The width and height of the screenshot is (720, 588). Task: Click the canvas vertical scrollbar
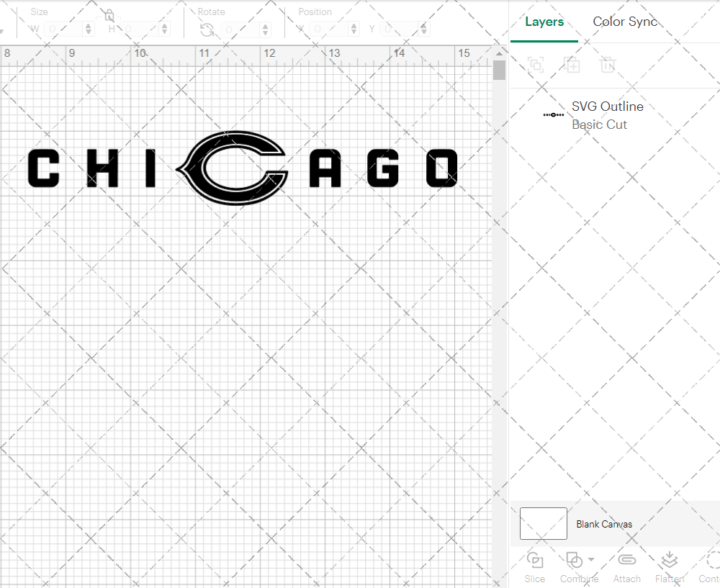[x=498, y=69]
